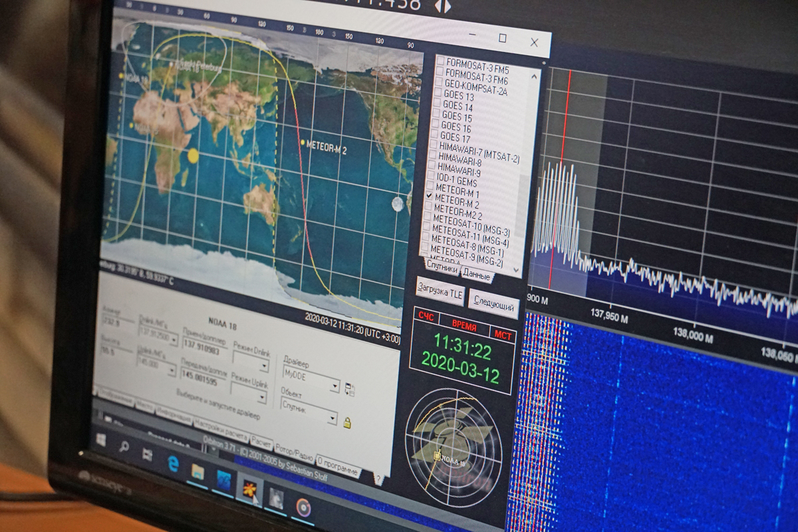Open taskbar search magnifier
The width and height of the screenshot is (798, 532).
[x=124, y=448]
